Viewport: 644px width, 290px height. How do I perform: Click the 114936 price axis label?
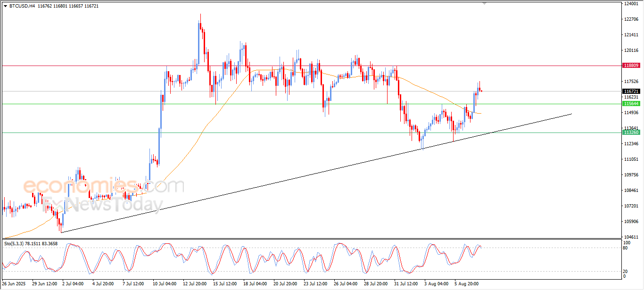coord(631,112)
